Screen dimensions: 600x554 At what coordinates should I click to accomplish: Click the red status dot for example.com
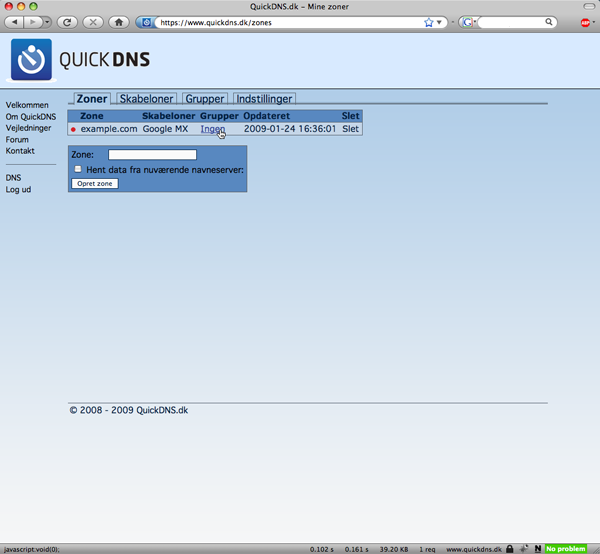[x=73, y=129]
